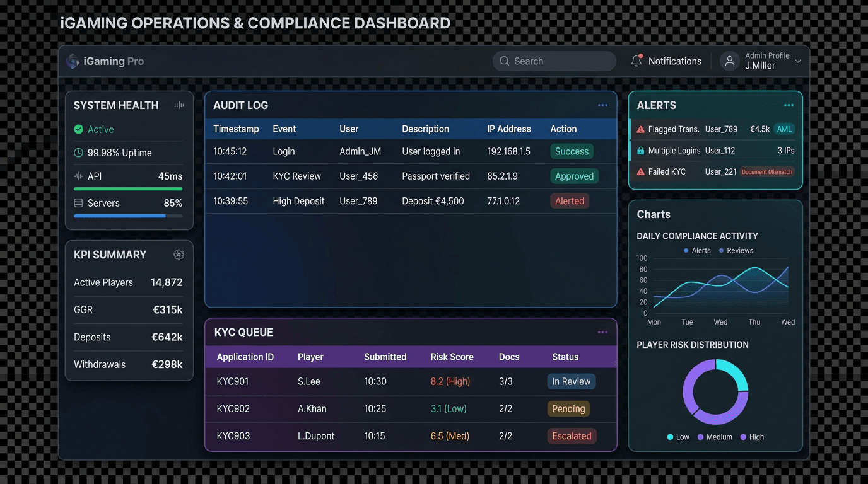
Task: Toggle the Alerts legend in Daily Compliance chart
Action: [x=696, y=250]
